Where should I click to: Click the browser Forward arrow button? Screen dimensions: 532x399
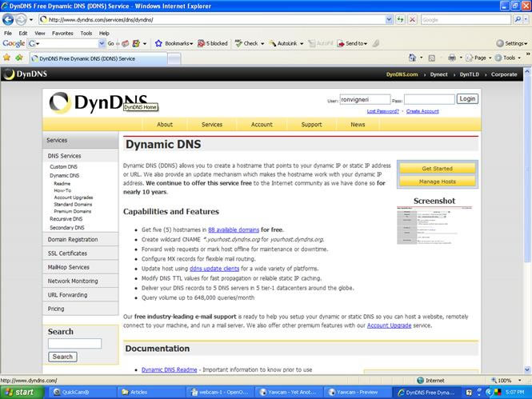point(21,20)
